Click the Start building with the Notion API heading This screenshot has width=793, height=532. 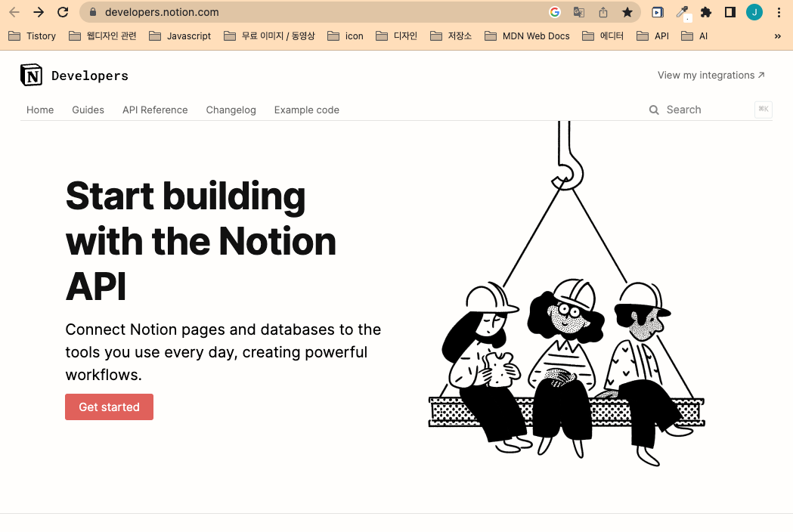(201, 241)
